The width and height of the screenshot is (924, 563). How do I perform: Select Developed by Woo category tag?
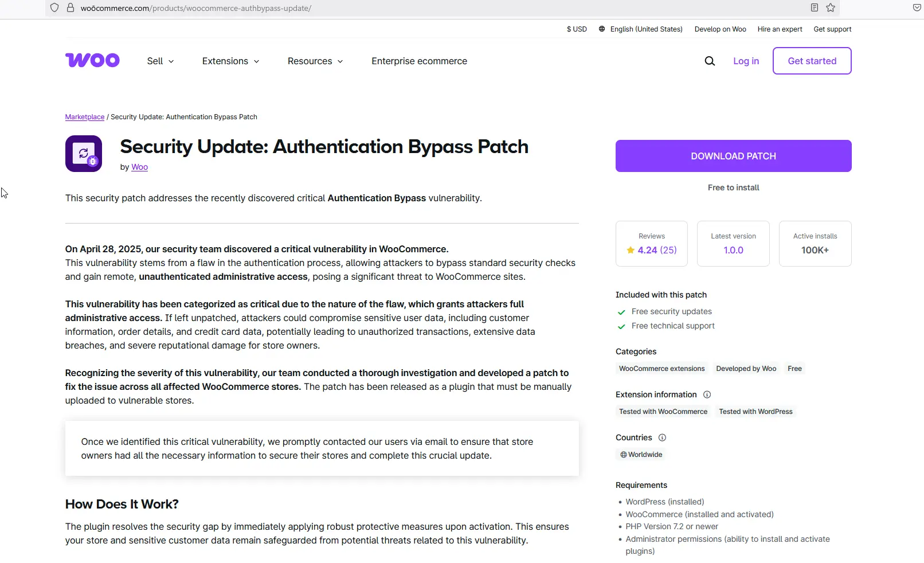tap(746, 369)
